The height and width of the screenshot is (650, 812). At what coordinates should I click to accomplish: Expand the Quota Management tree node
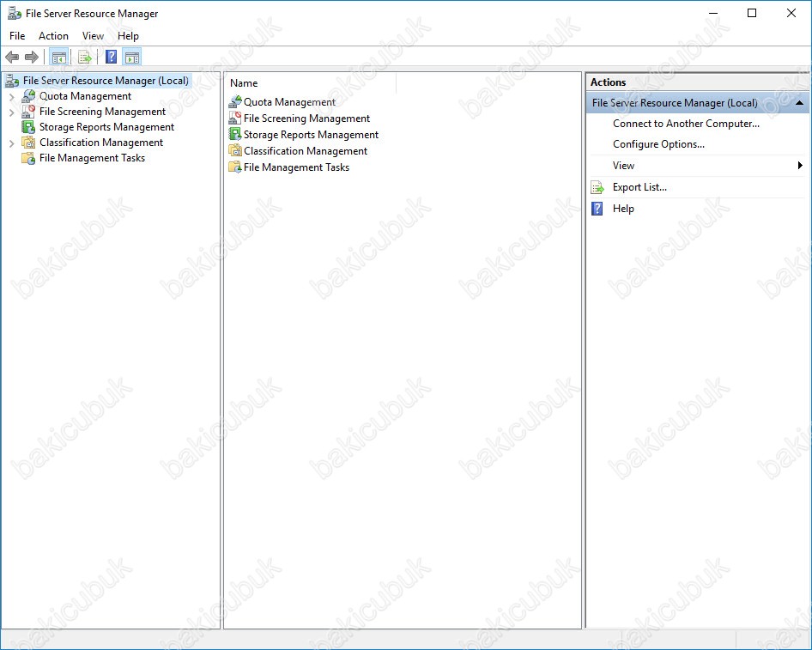11,96
